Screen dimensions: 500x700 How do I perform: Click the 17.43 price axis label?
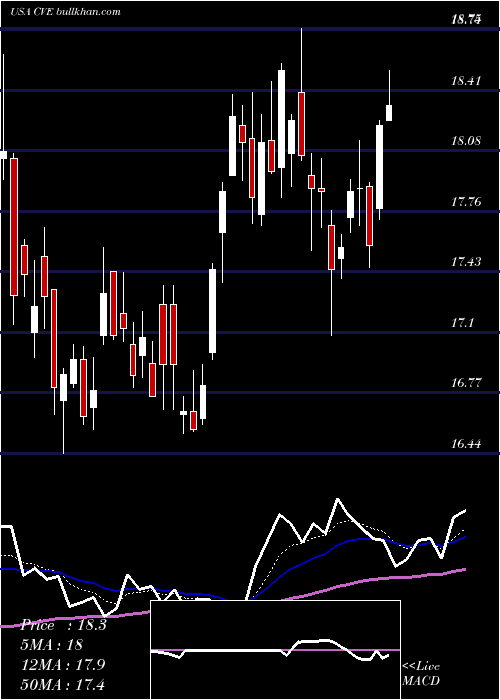pyautogui.click(x=467, y=262)
